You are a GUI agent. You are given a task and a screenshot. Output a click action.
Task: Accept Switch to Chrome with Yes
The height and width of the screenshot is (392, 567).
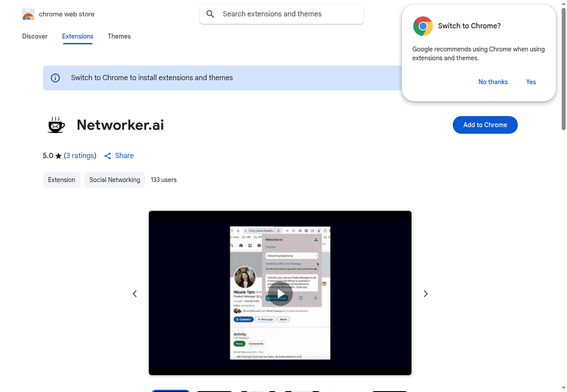[x=531, y=82]
